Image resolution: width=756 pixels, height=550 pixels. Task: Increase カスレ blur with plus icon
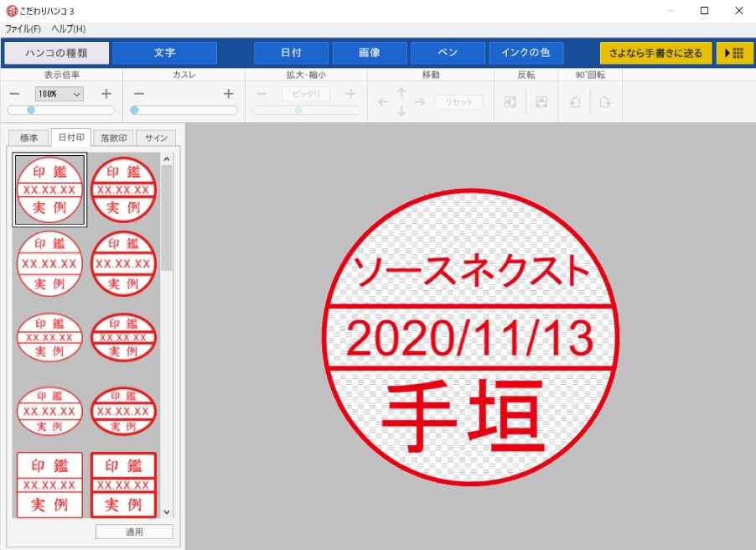[229, 94]
